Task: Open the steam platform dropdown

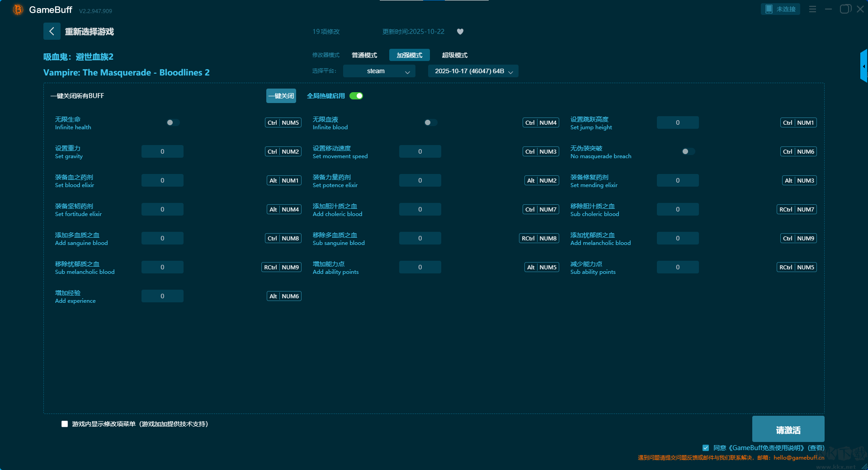Action: (379, 71)
